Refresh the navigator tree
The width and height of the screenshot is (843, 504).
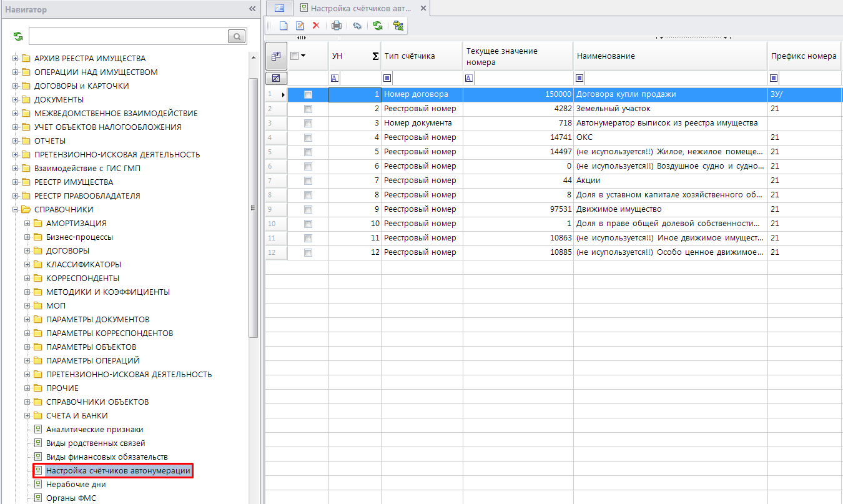tap(18, 37)
